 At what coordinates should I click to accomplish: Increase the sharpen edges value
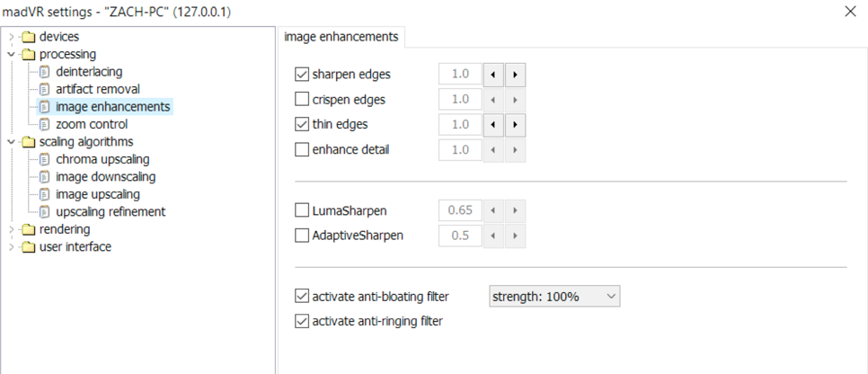pos(515,74)
